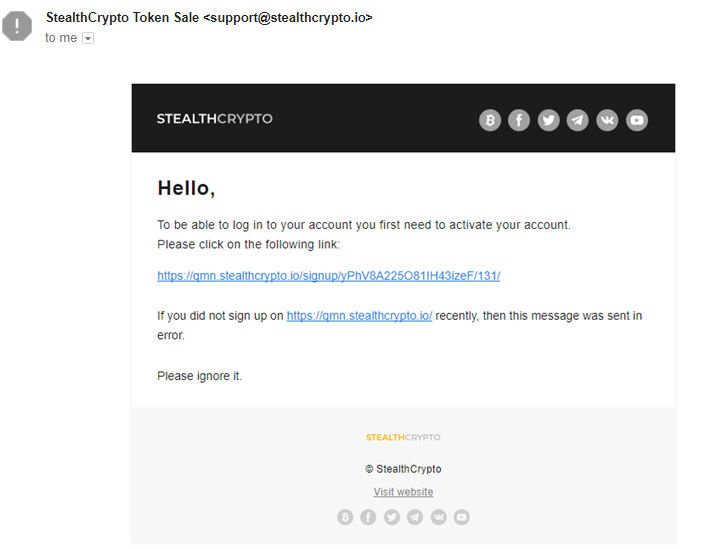The height and width of the screenshot is (549, 701).
Task: Open the YouTube icon in the email footer
Action: click(461, 517)
